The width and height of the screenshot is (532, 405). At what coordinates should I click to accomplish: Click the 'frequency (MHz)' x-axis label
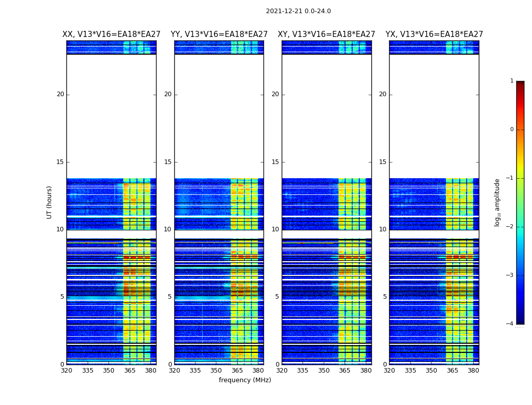[x=245, y=380]
